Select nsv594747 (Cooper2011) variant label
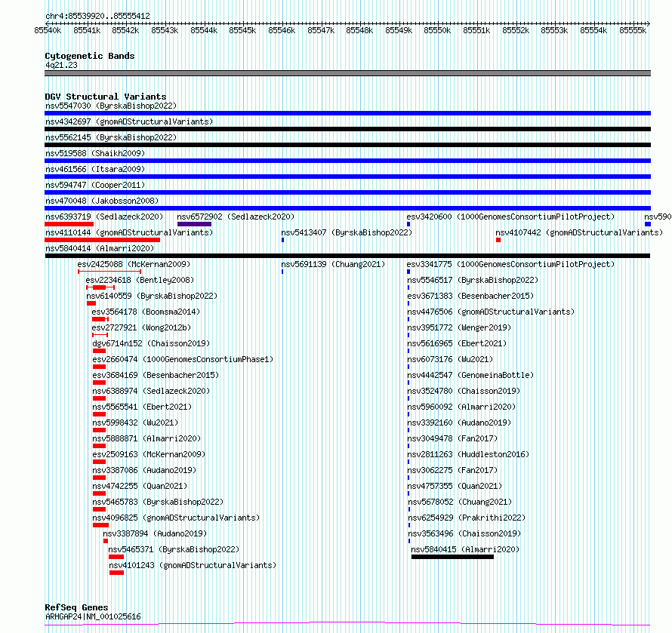The width and height of the screenshot is (672, 633). 95,185
